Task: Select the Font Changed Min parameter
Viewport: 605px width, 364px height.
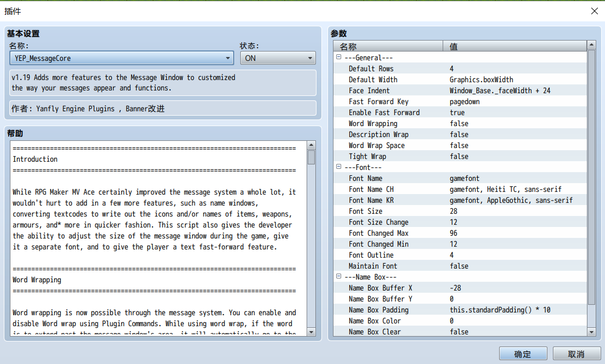Action: [460, 244]
